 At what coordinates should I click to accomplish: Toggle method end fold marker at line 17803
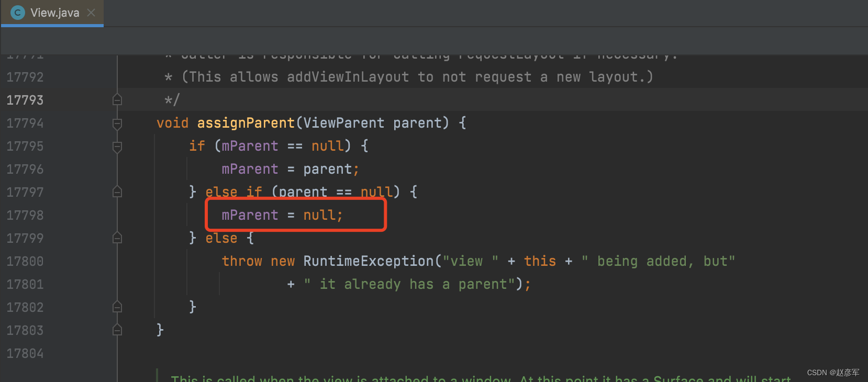coord(117,330)
